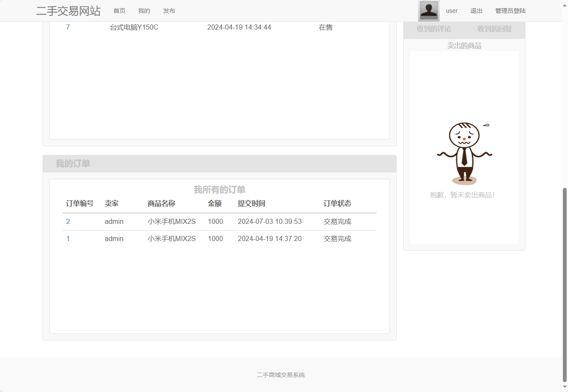Screen dimensions: 568x392
Task: Click 抱歉，暂未卖出商品 empty message
Action: click(463, 195)
